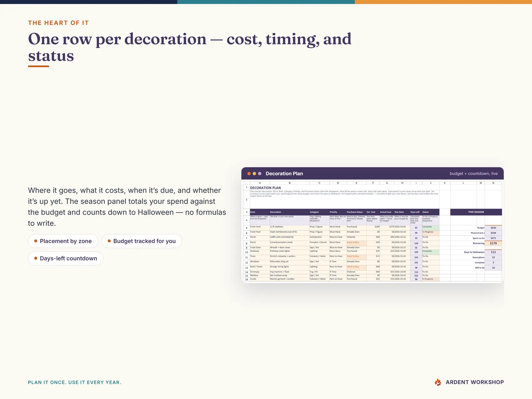Select the 'Placement by zone' pill
532x399 pixels.
[x=63, y=241]
